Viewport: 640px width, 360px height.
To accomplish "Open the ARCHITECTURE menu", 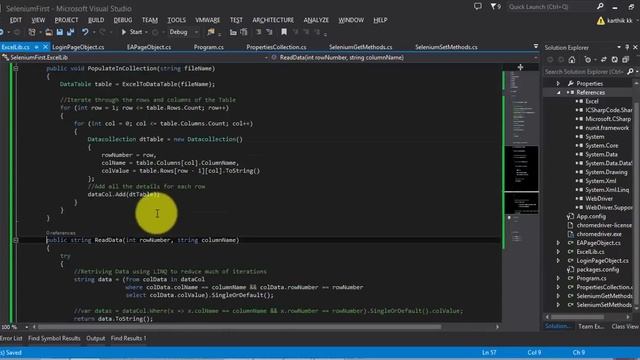I will click(273, 20).
